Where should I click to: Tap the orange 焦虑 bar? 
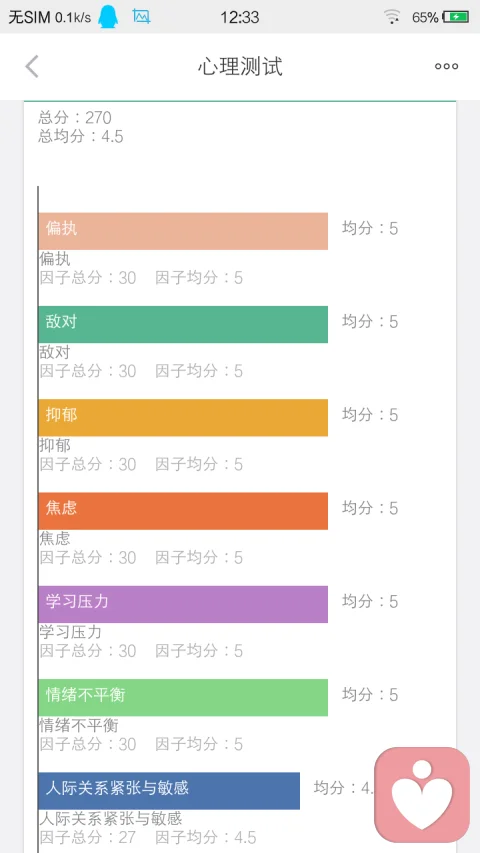[183, 511]
